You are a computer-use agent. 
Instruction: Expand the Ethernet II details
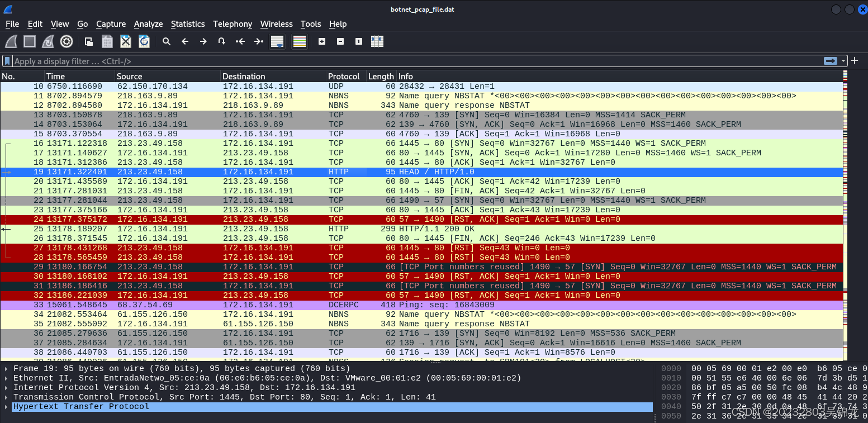[x=6, y=378]
